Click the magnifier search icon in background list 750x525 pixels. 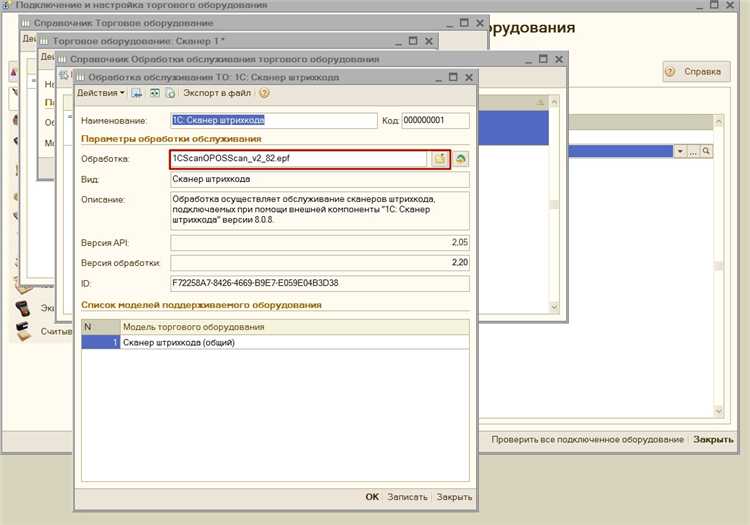click(706, 150)
